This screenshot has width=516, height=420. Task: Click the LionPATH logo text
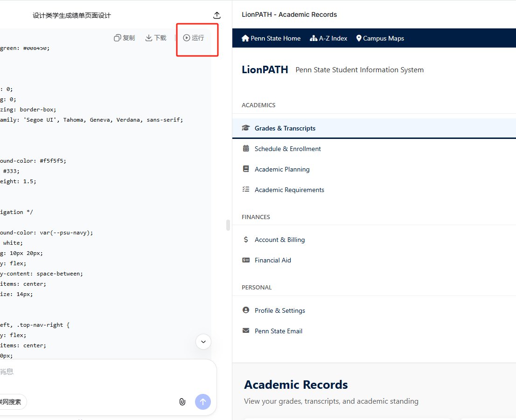coord(265,70)
